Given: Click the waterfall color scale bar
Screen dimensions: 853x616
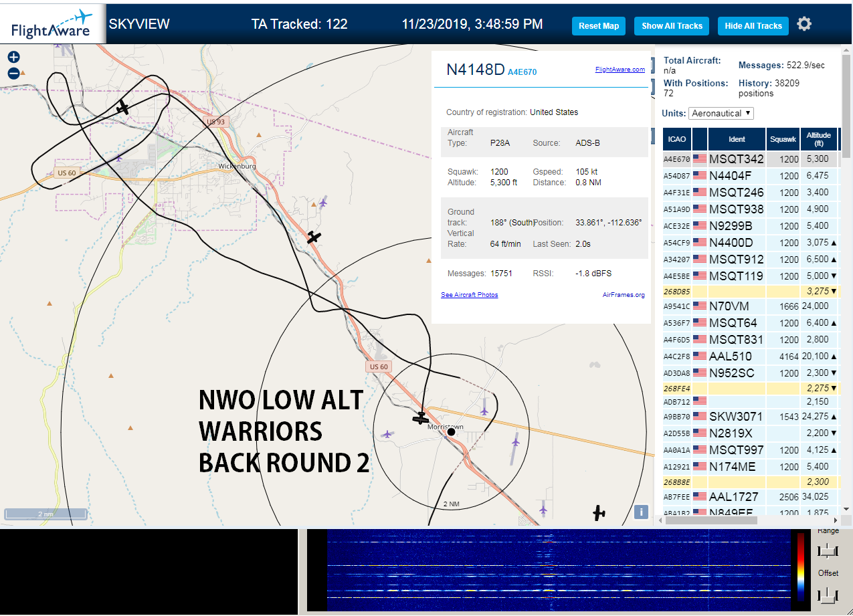Looking at the screenshot, I should pyautogui.click(x=800, y=566).
